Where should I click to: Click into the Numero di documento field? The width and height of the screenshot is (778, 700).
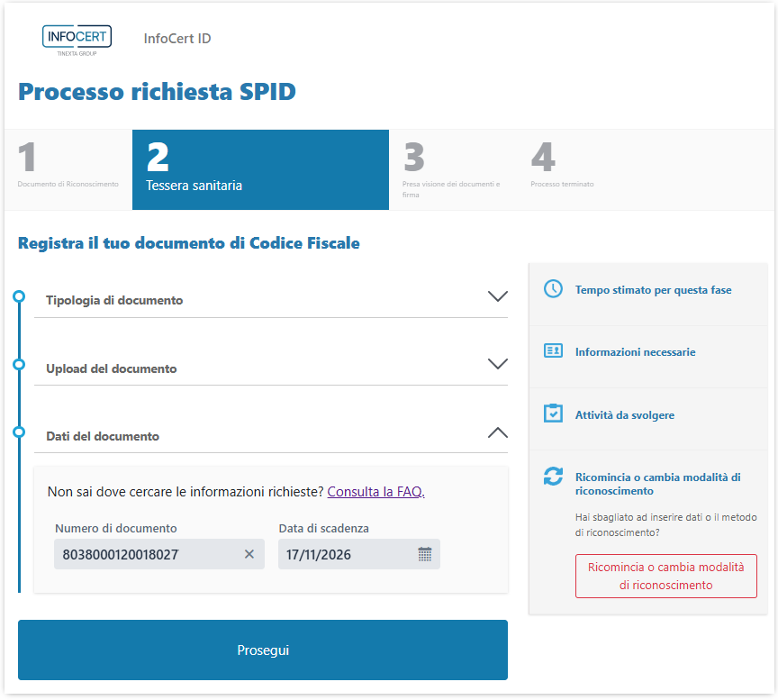tap(144, 554)
